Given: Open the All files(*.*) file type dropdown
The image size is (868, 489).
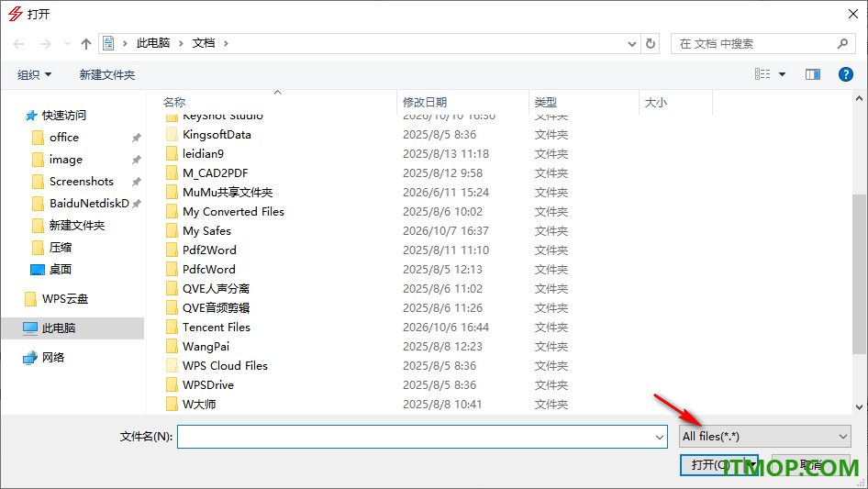Looking at the screenshot, I should pos(765,437).
